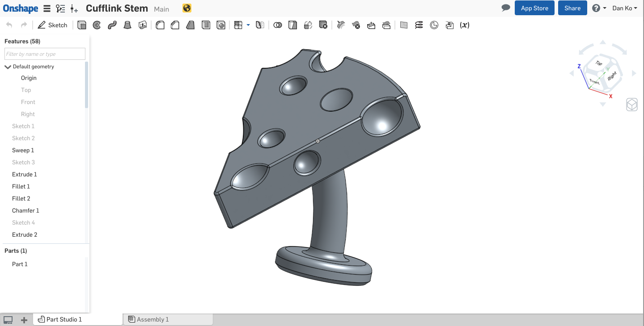This screenshot has height=326, width=644.
Task: Select the Shell tool icon
Action: tap(206, 25)
